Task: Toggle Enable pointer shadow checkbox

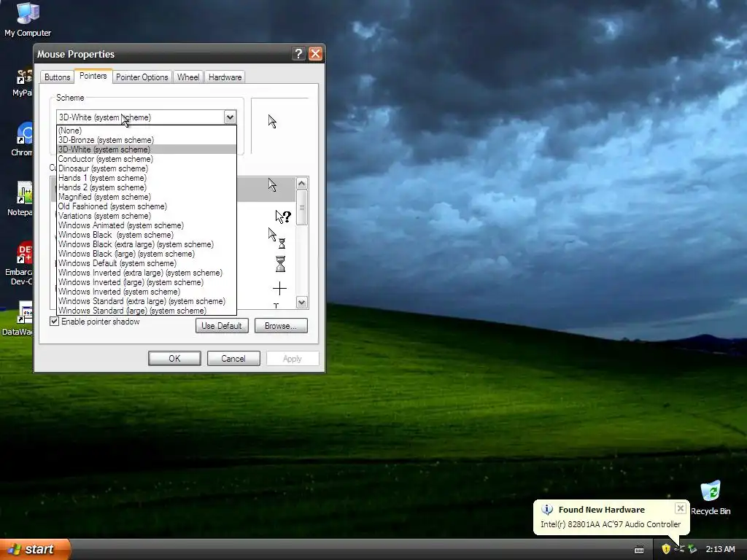Action: pyautogui.click(x=54, y=322)
